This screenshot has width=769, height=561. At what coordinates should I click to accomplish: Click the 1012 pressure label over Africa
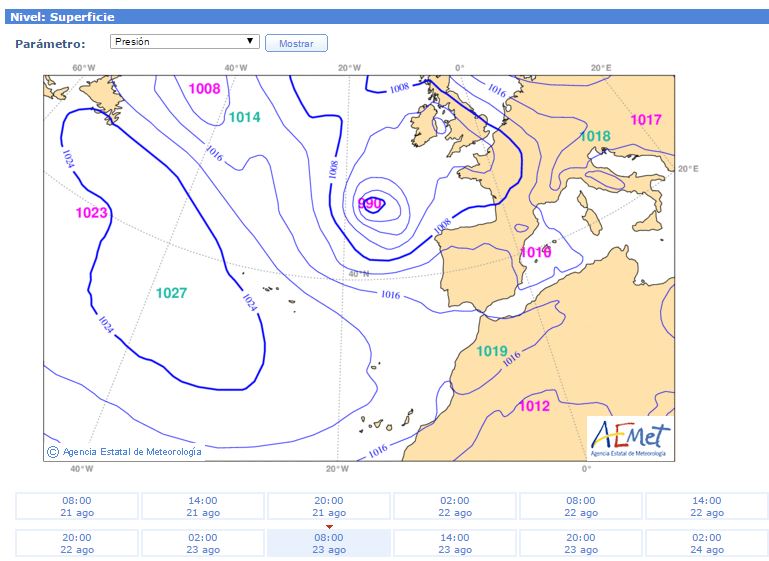click(x=534, y=406)
